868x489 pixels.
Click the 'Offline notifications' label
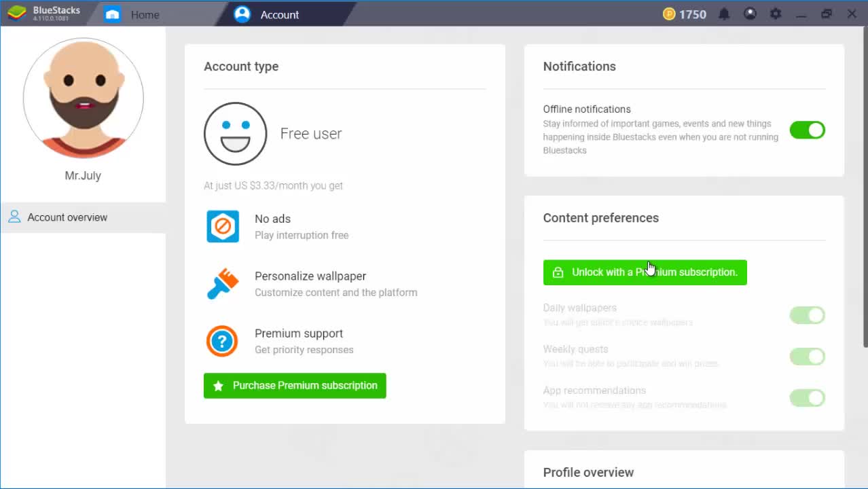coord(587,109)
